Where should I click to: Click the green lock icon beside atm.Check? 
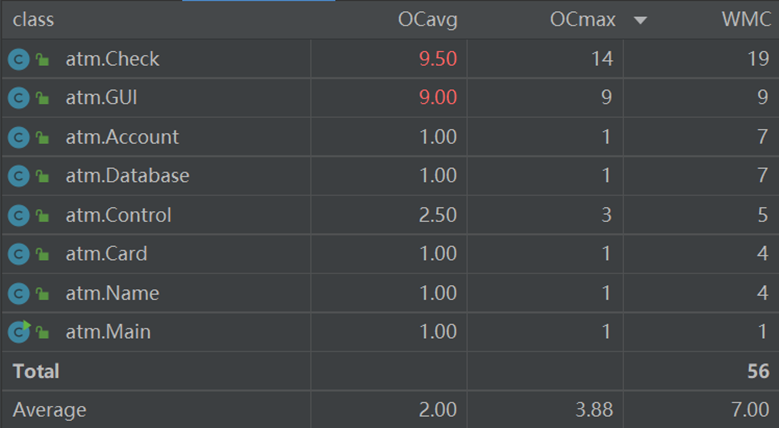[42, 60]
